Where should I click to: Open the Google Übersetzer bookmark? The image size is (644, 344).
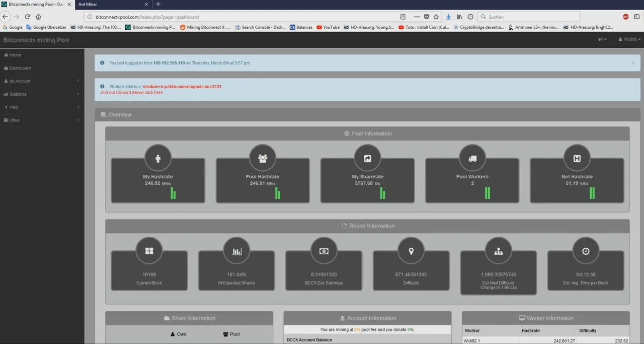pyautogui.click(x=46, y=27)
